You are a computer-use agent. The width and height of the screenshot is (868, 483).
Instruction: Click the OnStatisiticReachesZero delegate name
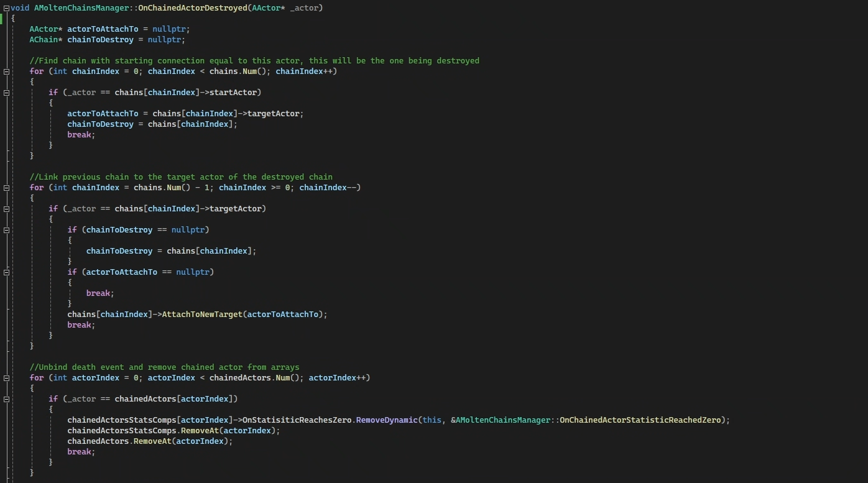297,420
